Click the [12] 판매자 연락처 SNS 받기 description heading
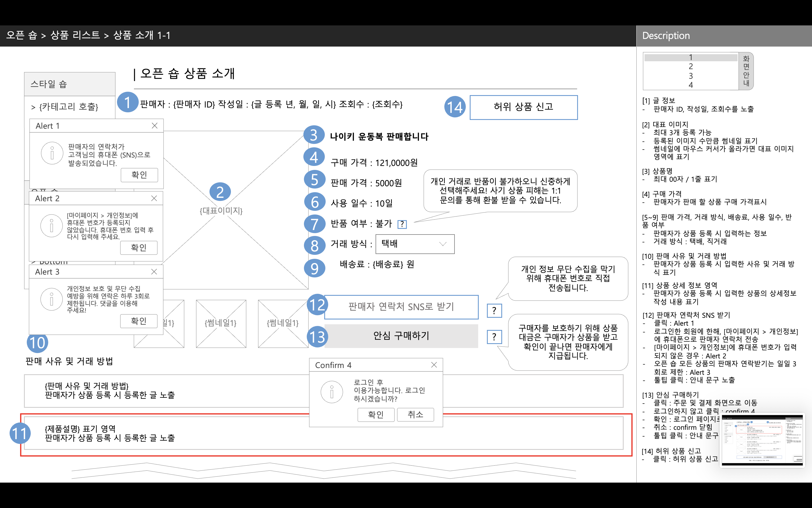Screen dimensions: 812x508 686,315
